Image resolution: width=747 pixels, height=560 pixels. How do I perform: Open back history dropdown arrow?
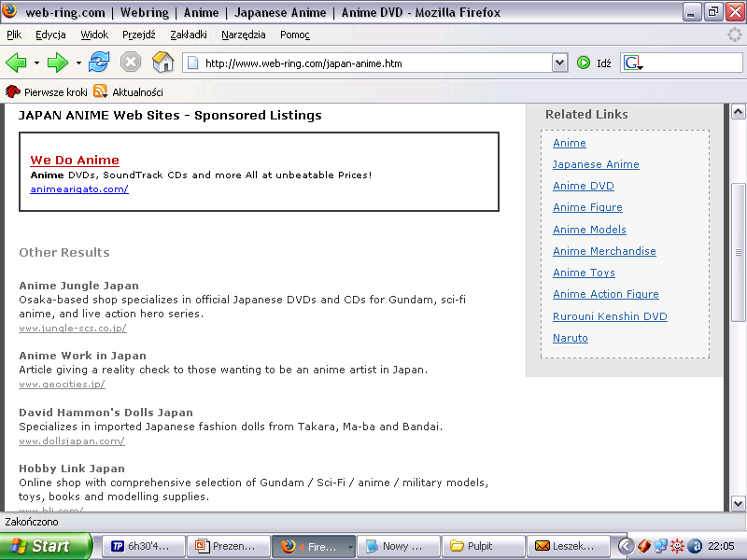(x=36, y=63)
